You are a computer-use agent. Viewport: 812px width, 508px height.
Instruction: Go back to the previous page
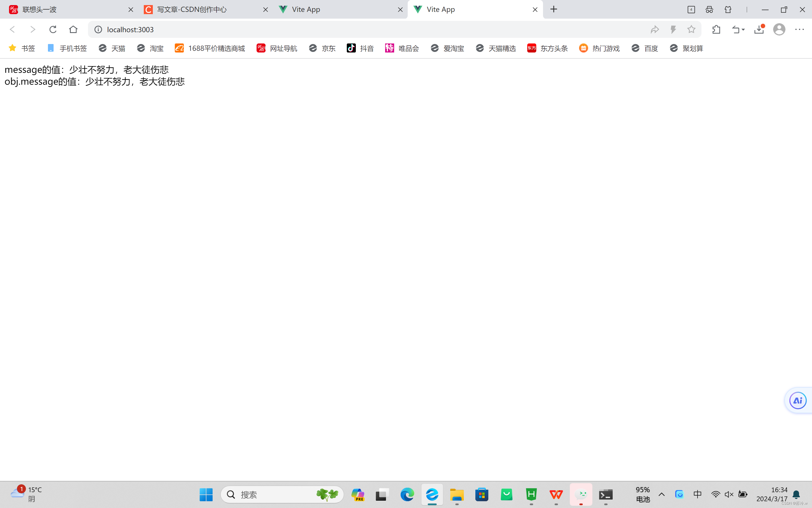tap(12, 30)
